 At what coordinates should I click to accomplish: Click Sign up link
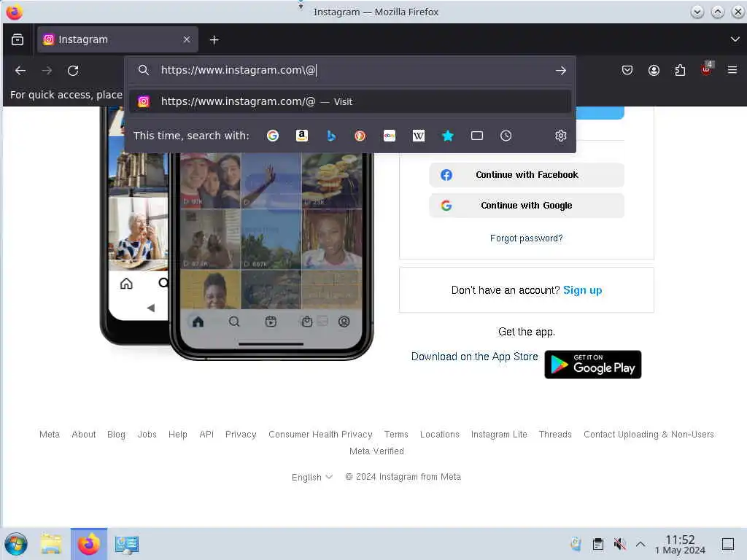(x=582, y=290)
